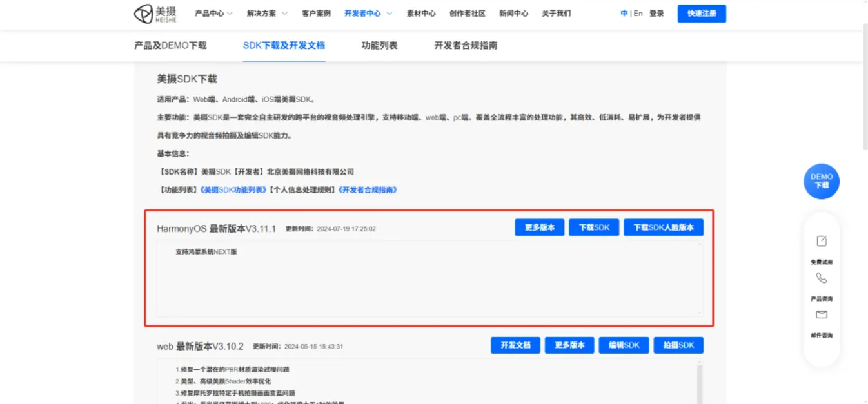Open 关于我们 in the top navigation
This screenshot has height=404, width=868.
(x=556, y=14)
